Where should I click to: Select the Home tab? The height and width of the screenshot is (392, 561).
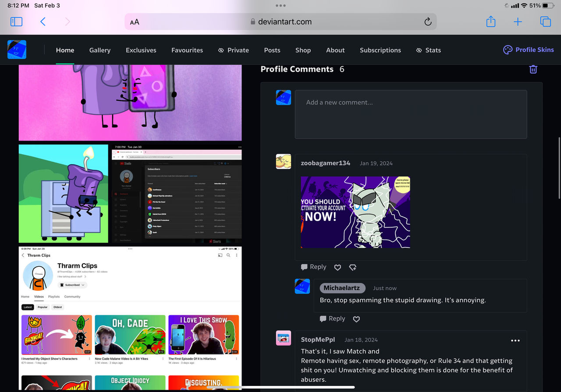click(x=65, y=50)
